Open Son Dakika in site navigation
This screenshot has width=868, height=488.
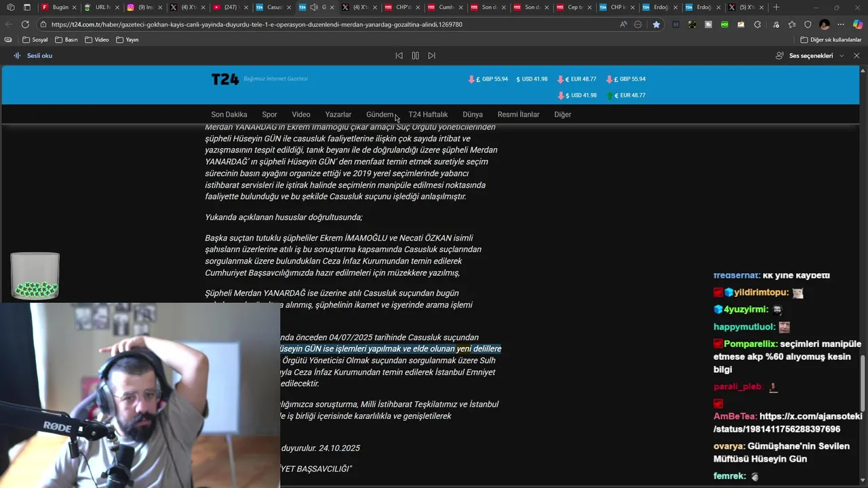[x=229, y=115]
